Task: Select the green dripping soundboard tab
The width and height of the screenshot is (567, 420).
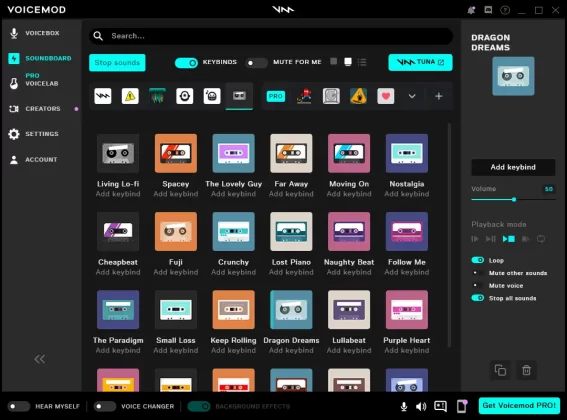Action: [x=157, y=96]
